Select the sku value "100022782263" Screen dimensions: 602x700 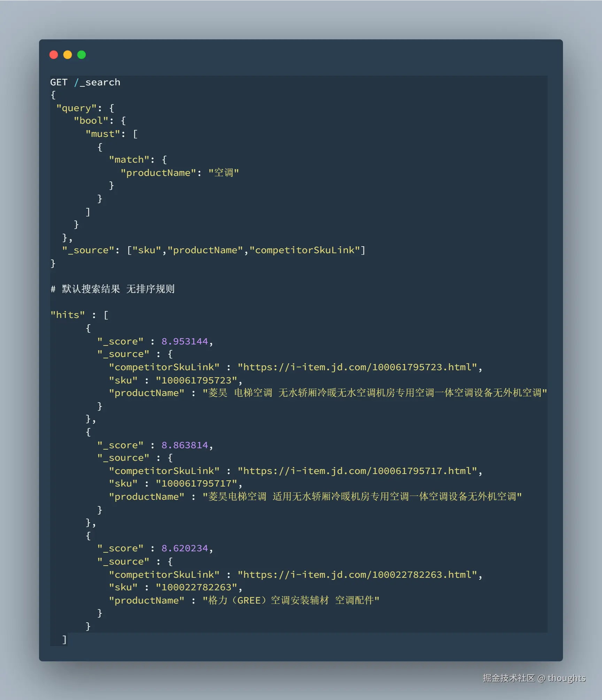[196, 588]
